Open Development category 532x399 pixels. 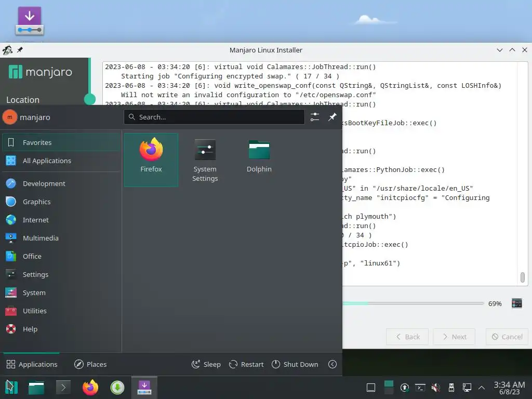point(61,183)
